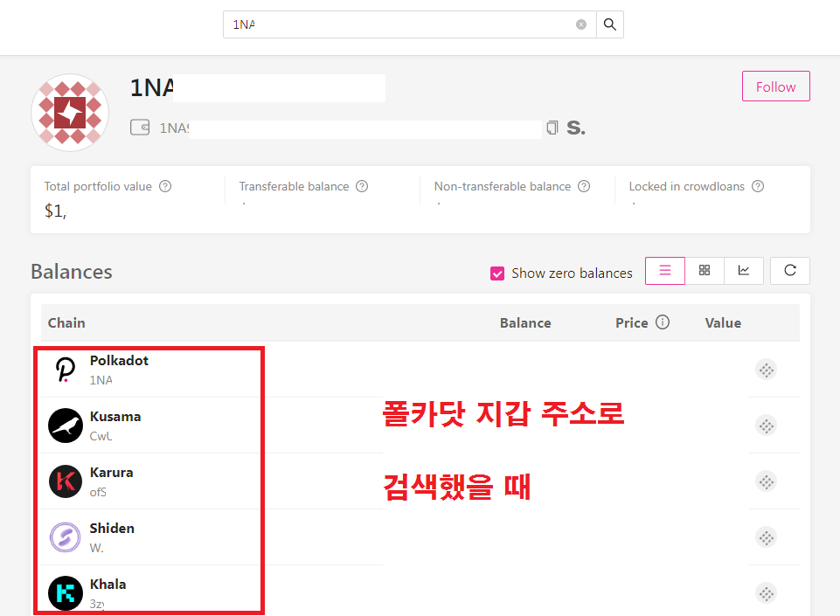Open the Khala chain row
The height and width of the screenshot is (616, 840).
coord(420,592)
